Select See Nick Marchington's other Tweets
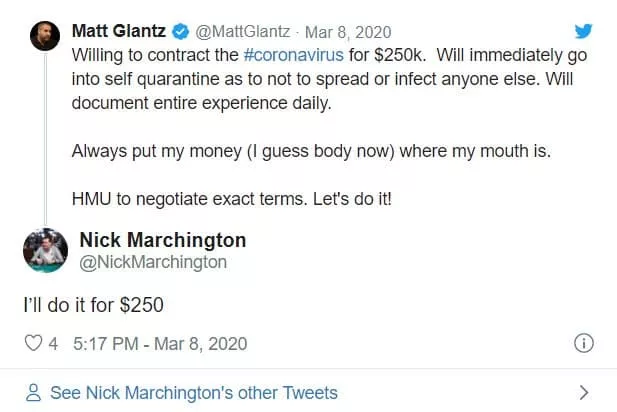The width and height of the screenshot is (617, 412). (194, 393)
